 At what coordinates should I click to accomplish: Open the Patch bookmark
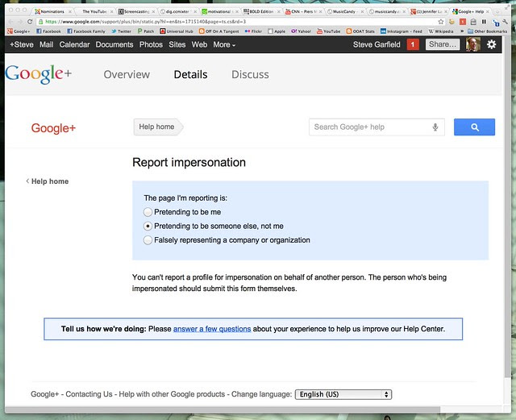coord(146,31)
